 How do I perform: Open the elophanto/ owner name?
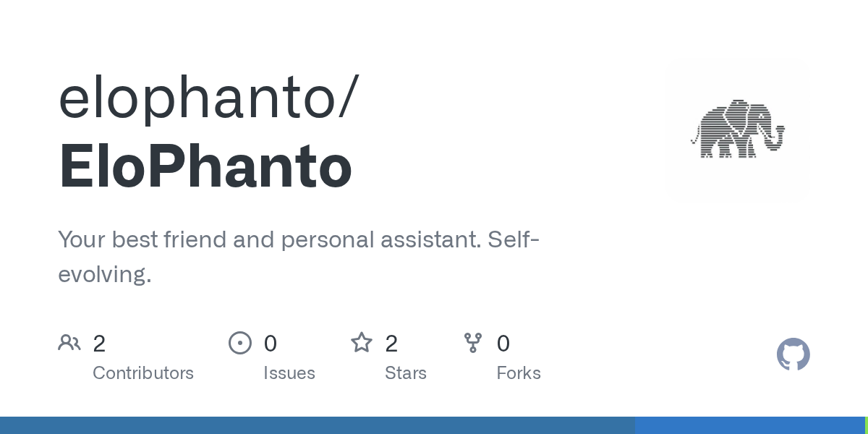(208, 98)
